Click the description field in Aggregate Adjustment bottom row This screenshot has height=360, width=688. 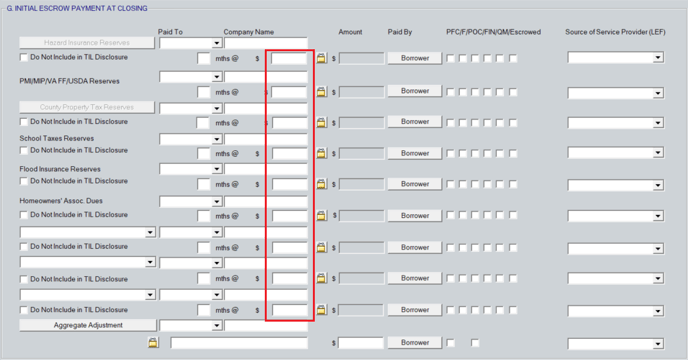239,343
